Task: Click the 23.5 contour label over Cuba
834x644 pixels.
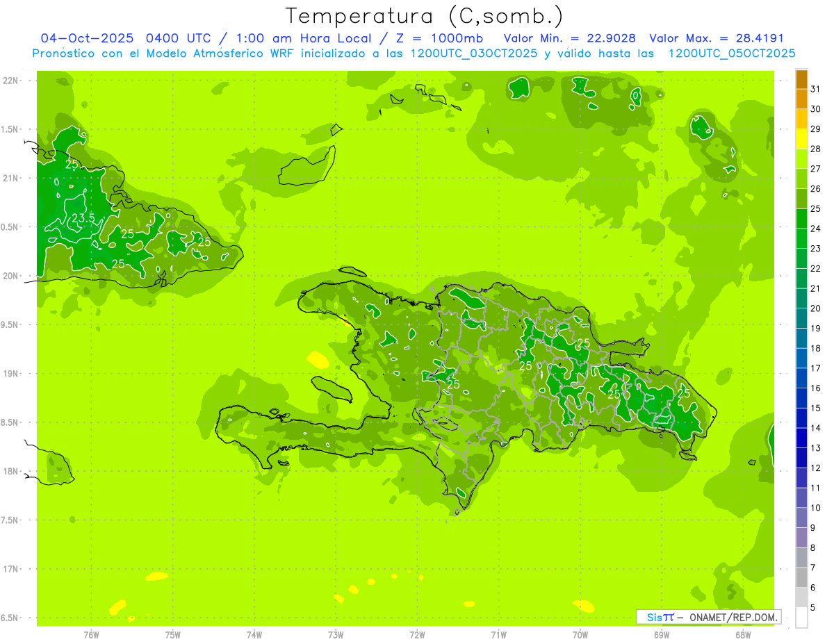Action: pos(83,218)
